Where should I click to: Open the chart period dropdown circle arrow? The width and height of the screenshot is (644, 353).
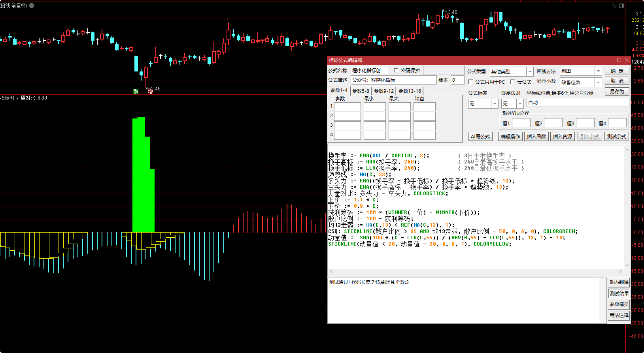(x=32, y=6)
